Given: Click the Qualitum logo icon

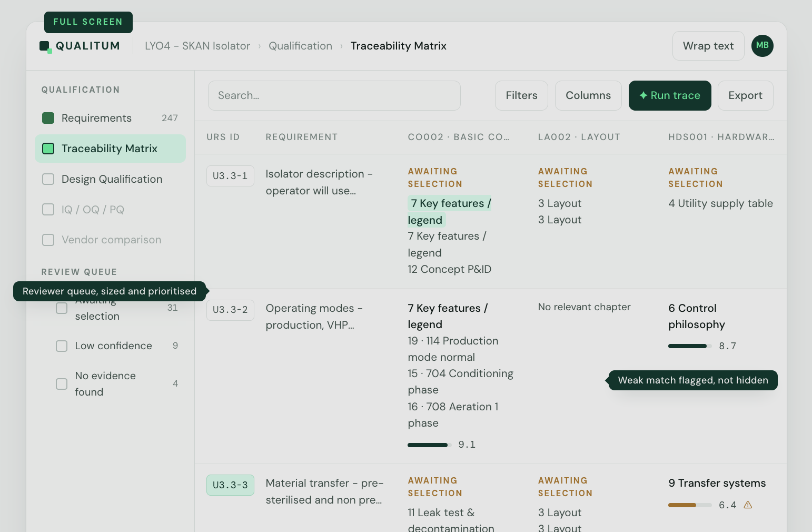Looking at the screenshot, I should pyautogui.click(x=46, y=47).
